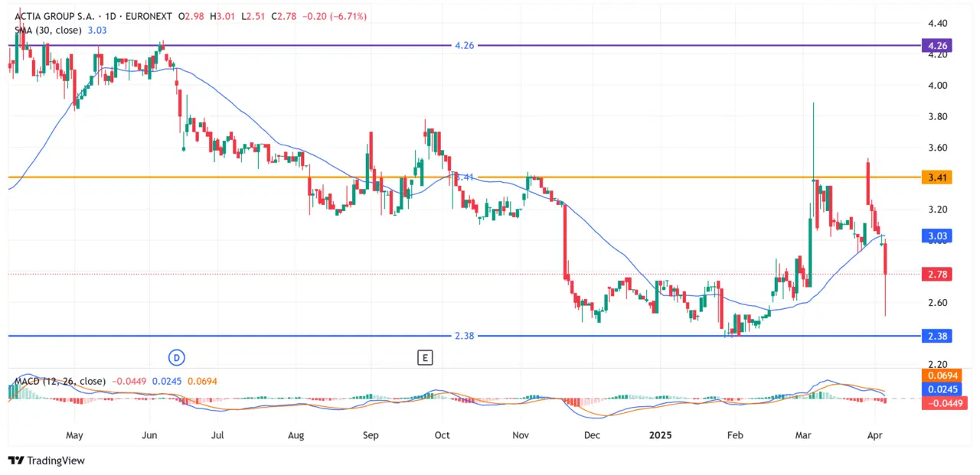Click the Mar label on time axis
This screenshot has width=980, height=475.
pos(803,435)
